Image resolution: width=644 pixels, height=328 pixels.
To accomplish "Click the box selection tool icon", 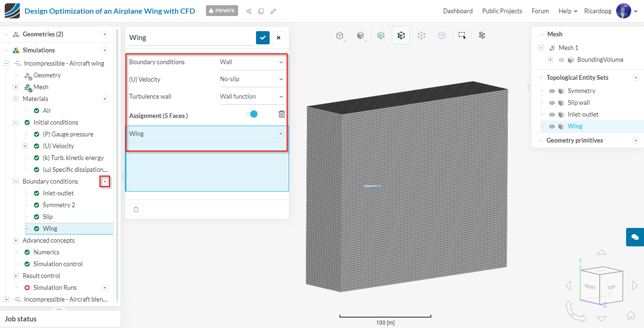I will tap(462, 35).
